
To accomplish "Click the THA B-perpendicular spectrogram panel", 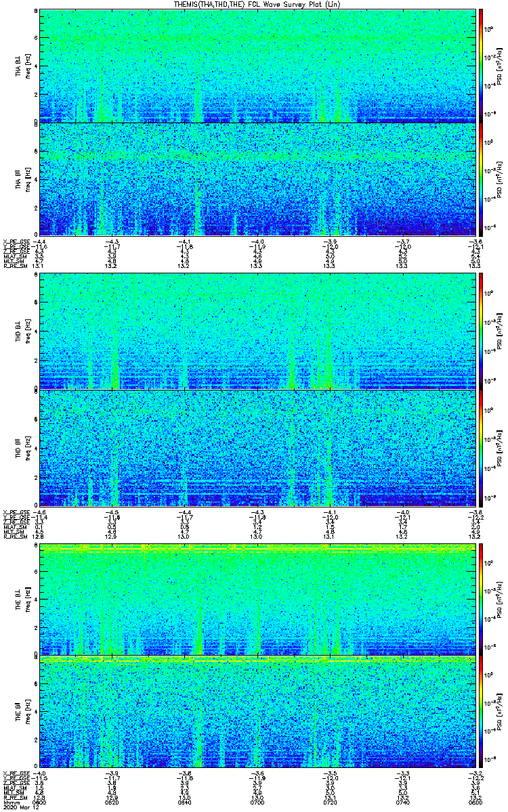I will pyautogui.click(x=257, y=66).
